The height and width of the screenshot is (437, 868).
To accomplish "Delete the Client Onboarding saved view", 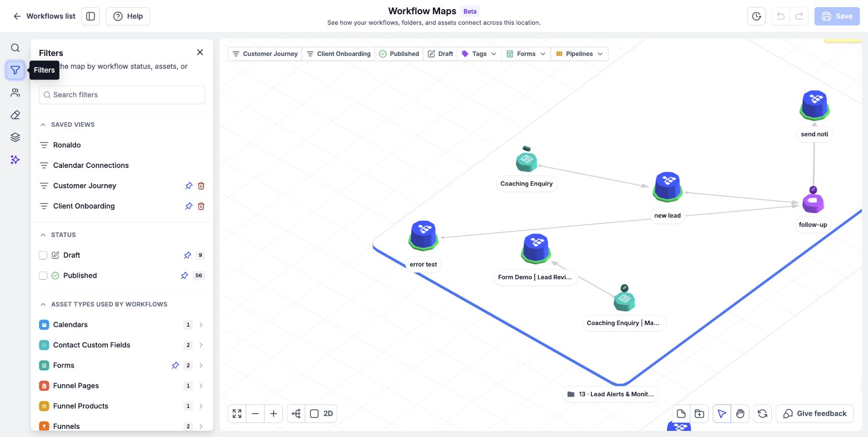I will [x=201, y=206].
